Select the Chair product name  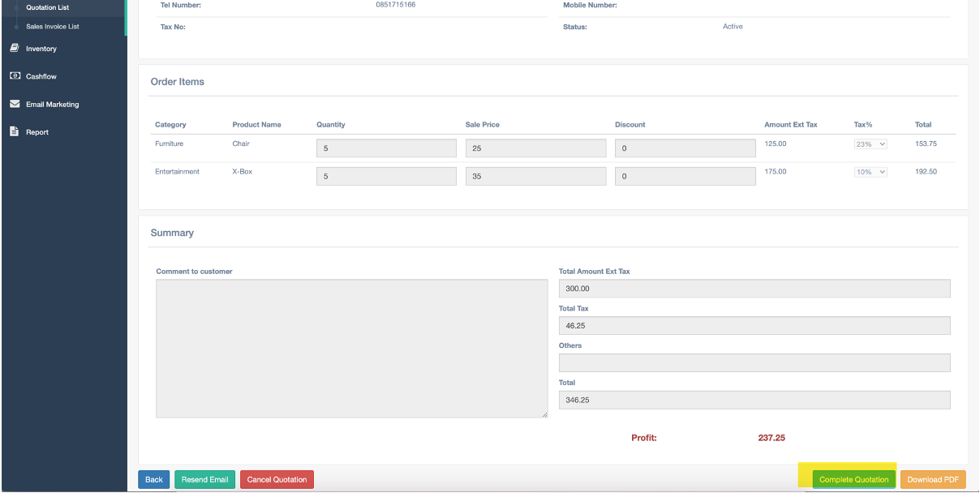coord(241,144)
